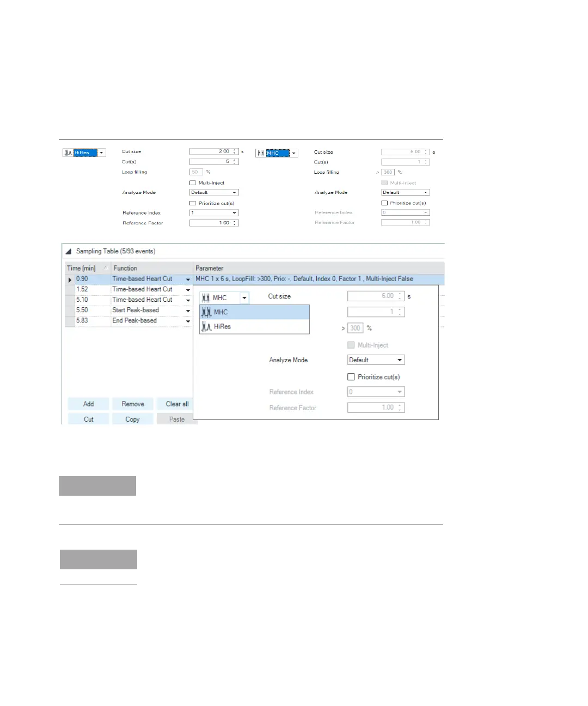Image resolution: width=588 pixels, height=706 pixels.
Task: Click Loop filling field showing 300 in the popup
Action: click(x=355, y=328)
